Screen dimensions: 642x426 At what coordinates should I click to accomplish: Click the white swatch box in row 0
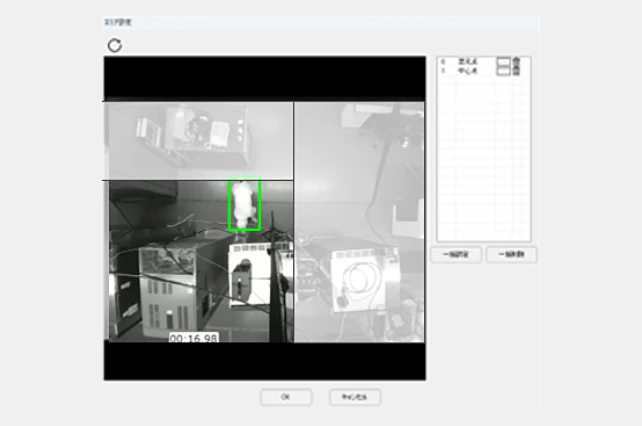click(x=503, y=62)
